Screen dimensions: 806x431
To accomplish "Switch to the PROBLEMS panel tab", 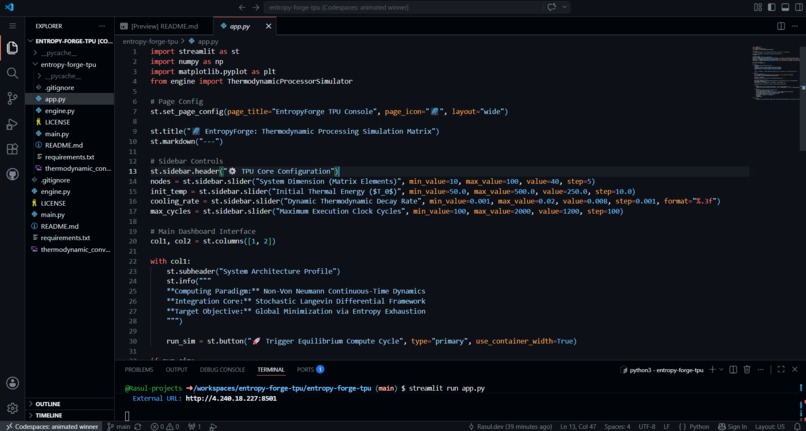I will click(x=139, y=370).
